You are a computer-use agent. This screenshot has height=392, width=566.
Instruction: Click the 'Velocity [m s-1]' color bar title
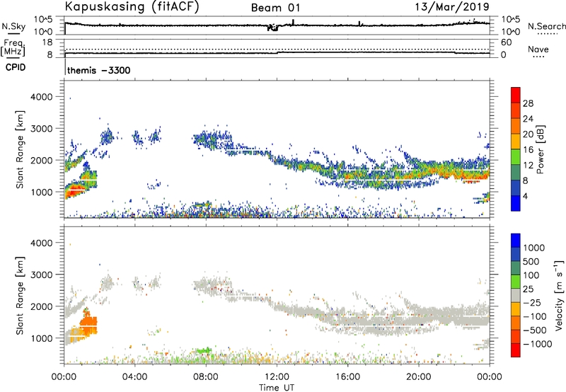pos(559,295)
